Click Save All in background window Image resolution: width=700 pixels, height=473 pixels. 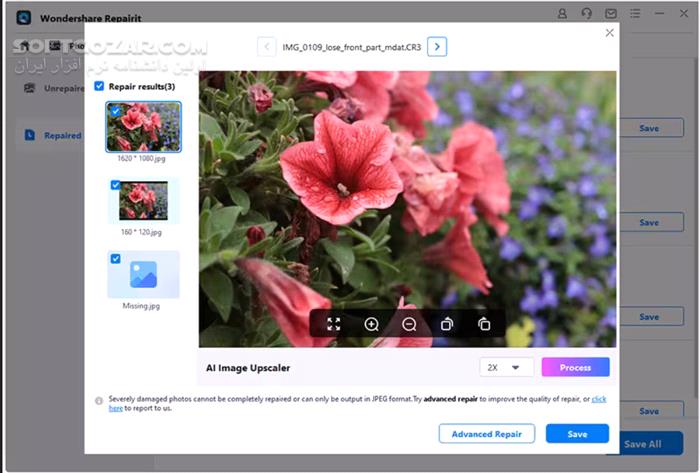pos(643,444)
